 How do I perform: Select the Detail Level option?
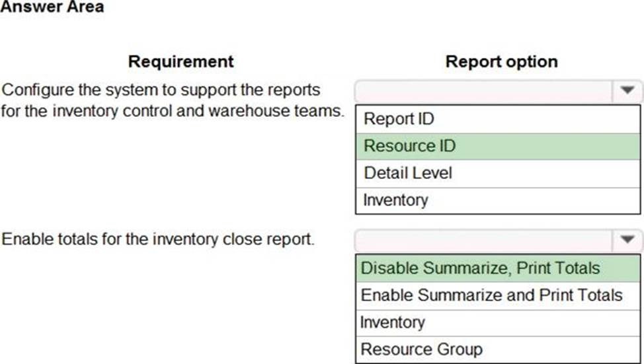[408, 173]
